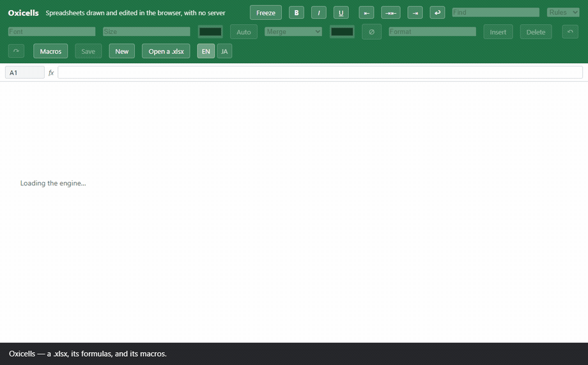Open the Macros panel
The height and width of the screenshot is (365, 588).
[50, 51]
